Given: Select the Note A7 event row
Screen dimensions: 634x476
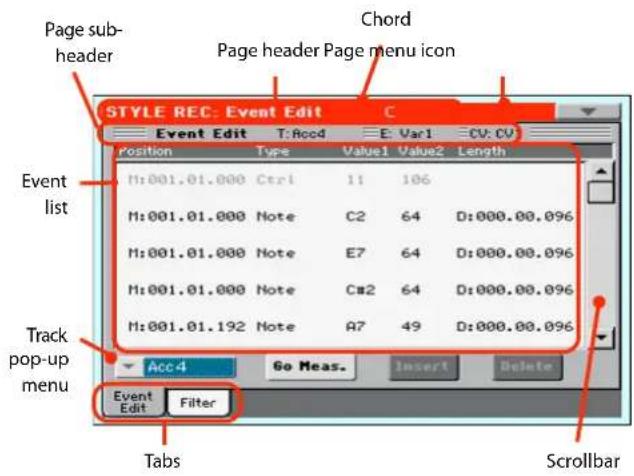Looking at the screenshot, I should click(x=346, y=326).
